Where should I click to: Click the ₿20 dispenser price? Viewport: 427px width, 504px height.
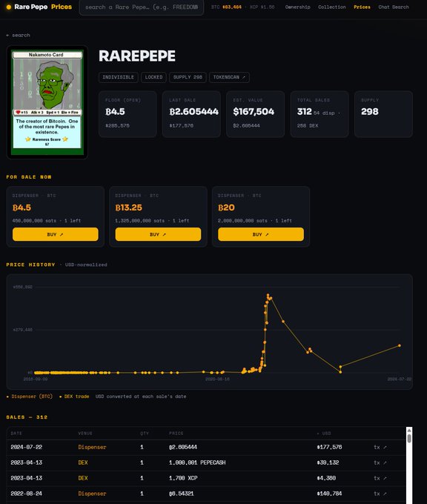coord(226,208)
